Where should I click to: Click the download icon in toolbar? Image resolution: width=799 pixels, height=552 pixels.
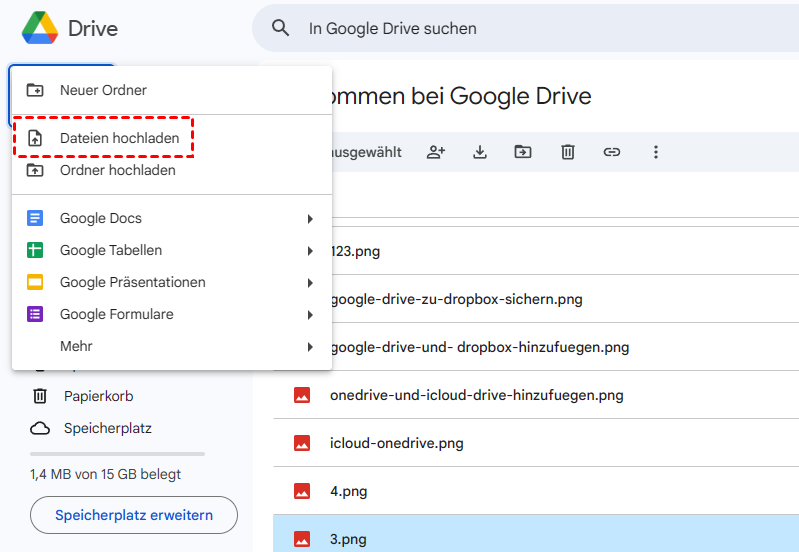pyautogui.click(x=480, y=152)
